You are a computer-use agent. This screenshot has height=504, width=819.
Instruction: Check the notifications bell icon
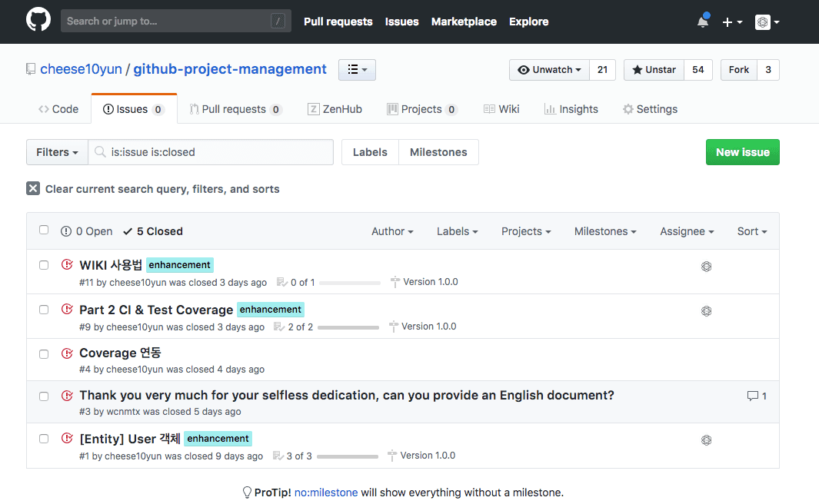703,22
